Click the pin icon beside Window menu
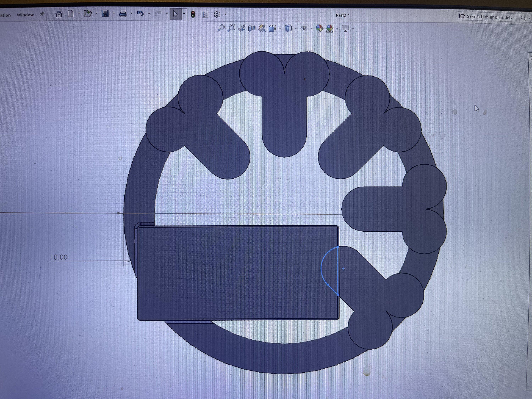 42,14
